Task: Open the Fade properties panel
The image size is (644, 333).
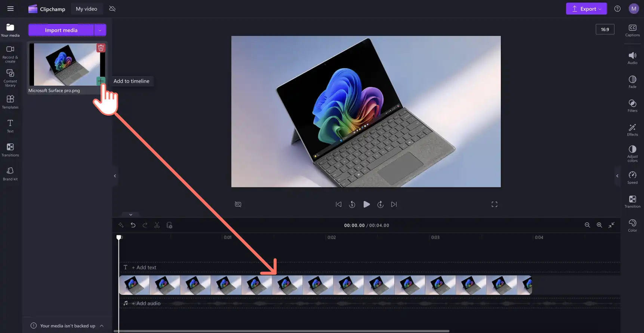Action: coord(632,82)
